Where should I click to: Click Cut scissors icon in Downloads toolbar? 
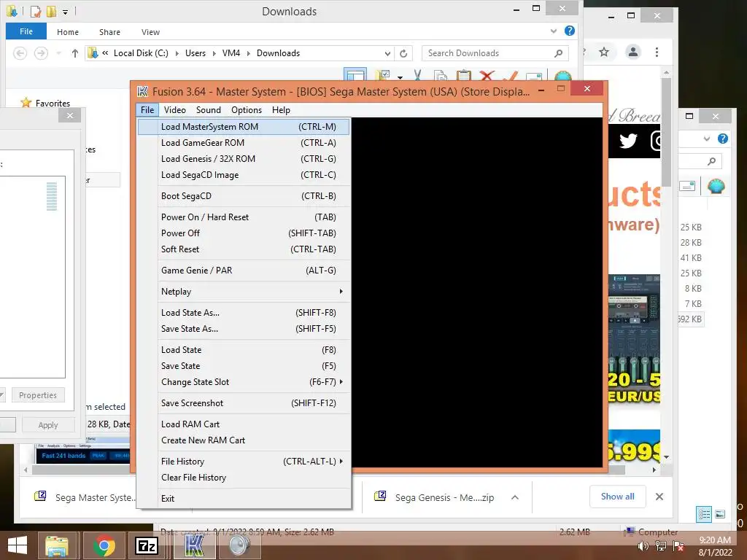coord(417,75)
